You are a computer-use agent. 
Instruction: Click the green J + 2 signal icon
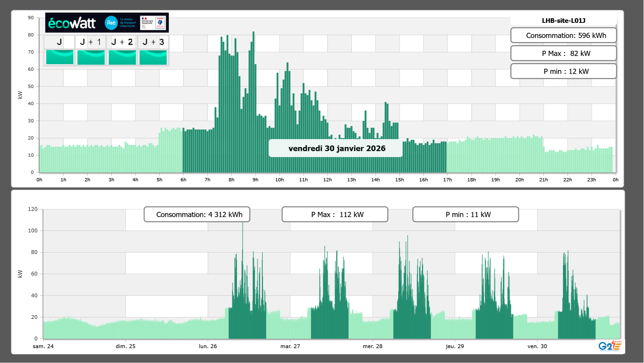point(122,57)
